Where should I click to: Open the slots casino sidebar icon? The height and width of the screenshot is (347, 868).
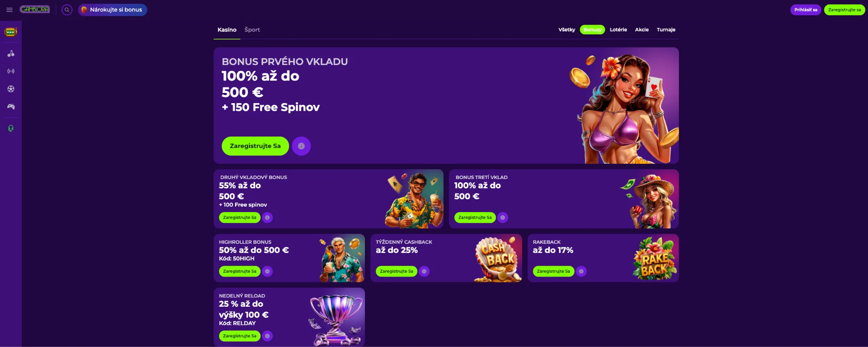click(x=11, y=32)
